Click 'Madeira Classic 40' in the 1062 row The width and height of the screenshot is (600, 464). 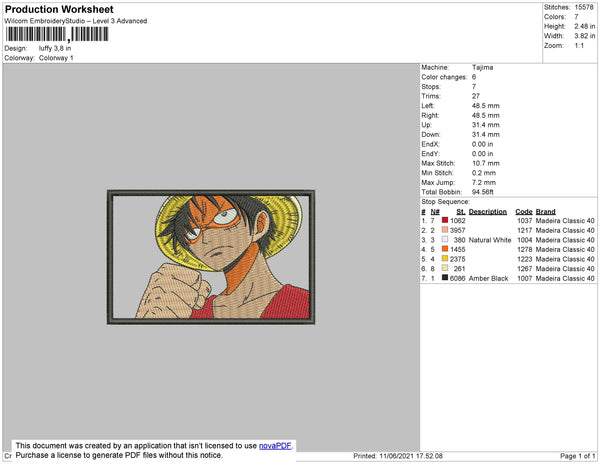(565, 221)
